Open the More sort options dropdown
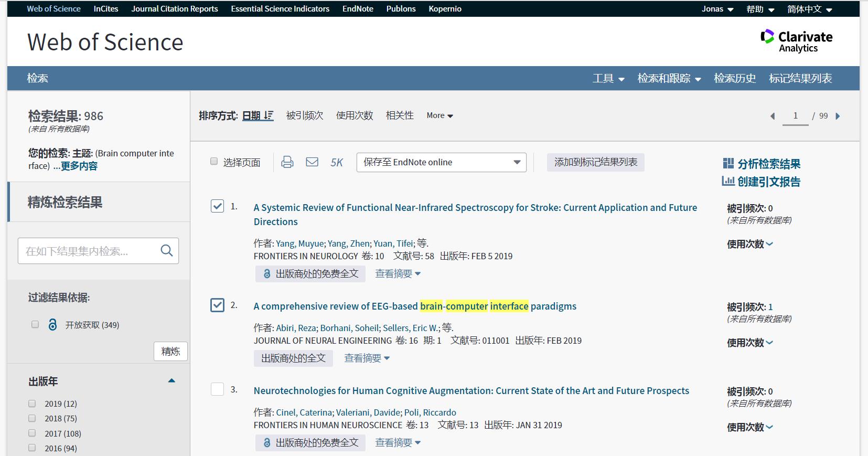The height and width of the screenshot is (456, 868). [440, 115]
